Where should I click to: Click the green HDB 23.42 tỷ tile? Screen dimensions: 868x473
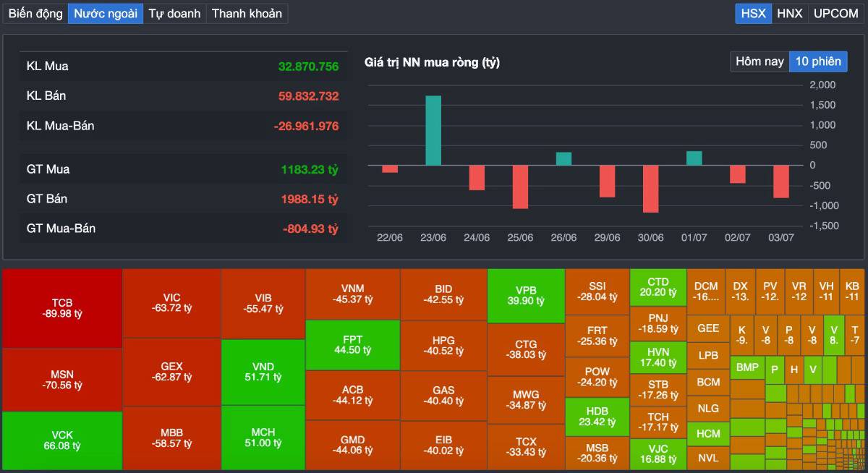click(x=597, y=417)
